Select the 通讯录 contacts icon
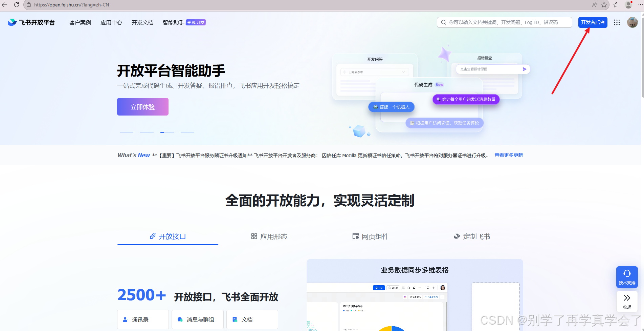The width and height of the screenshot is (644, 331). pyautogui.click(x=125, y=319)
